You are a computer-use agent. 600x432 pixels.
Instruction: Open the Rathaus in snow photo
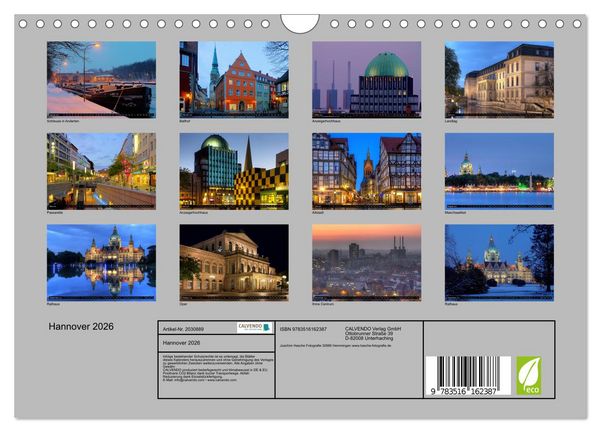499,262
